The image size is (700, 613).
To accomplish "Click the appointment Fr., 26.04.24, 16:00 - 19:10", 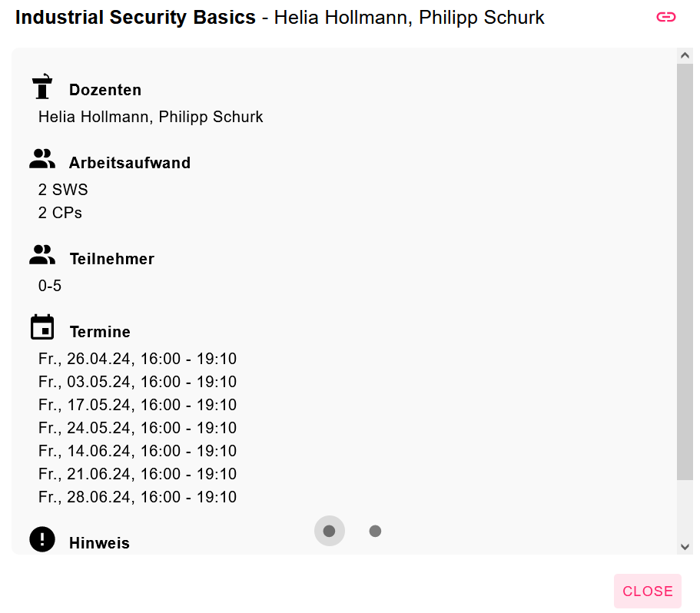I will (137, 358).
